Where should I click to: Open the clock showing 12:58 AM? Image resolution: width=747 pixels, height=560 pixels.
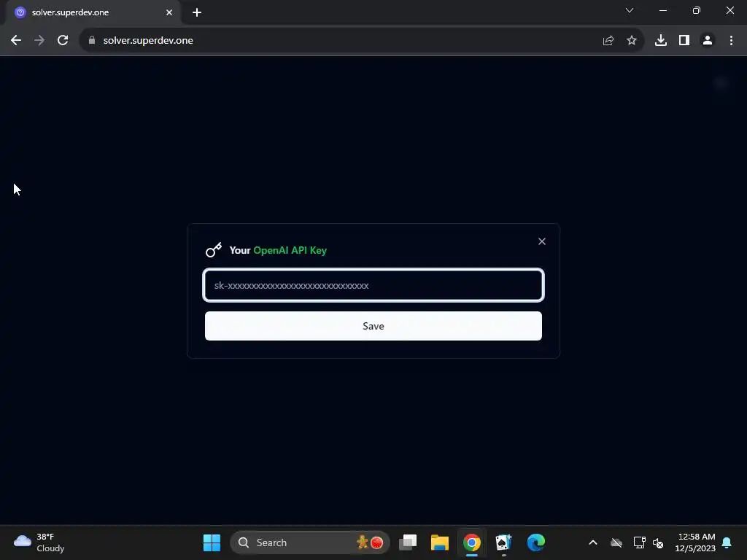click(695, 542)
